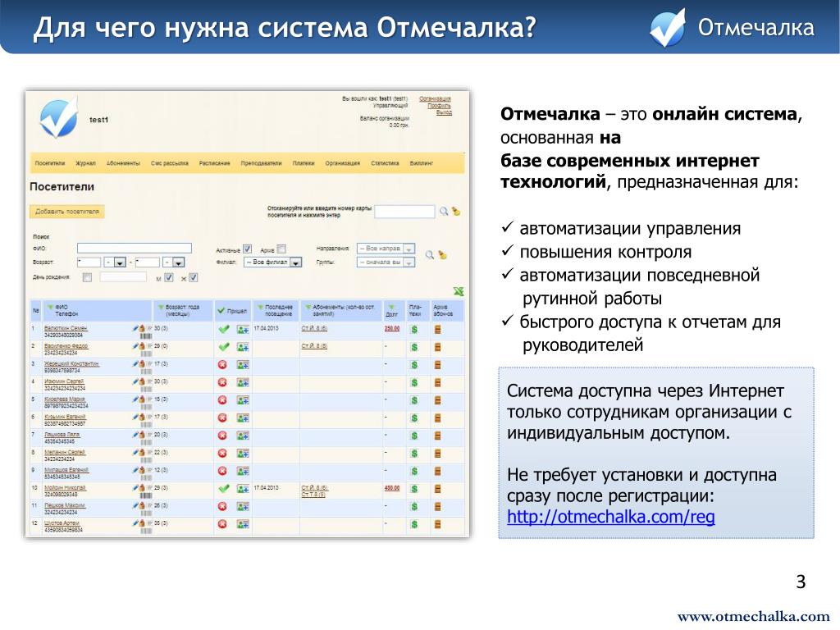Enable the День рождения checkbox

(x=87, y=277)
